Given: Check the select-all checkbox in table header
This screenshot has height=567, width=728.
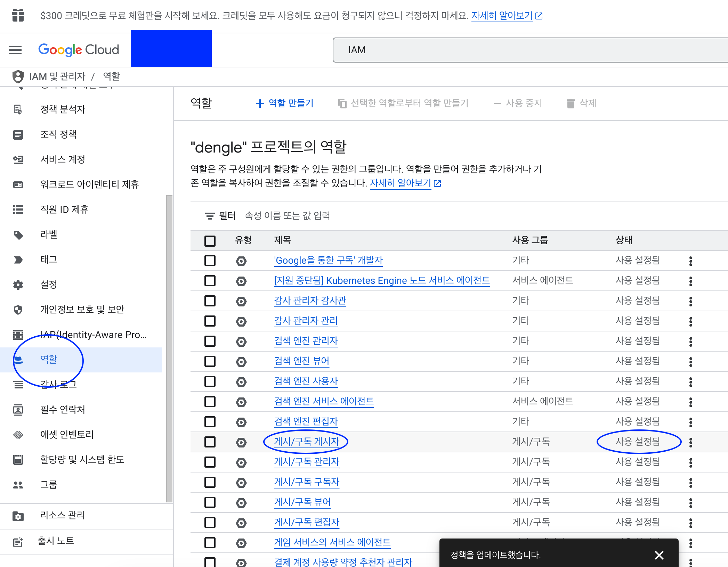Looking at the screenshot, I should 210,241.
